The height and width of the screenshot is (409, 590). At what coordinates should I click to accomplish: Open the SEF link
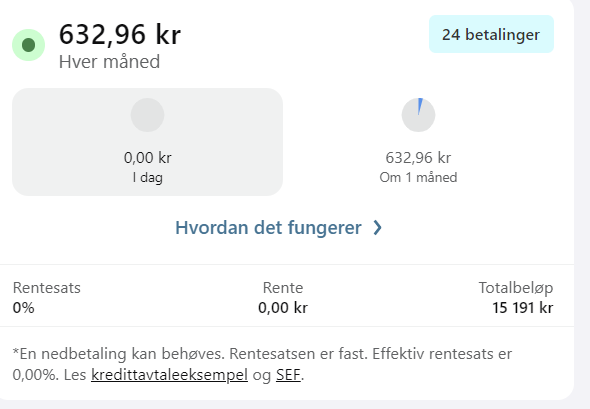click(288, 375)
